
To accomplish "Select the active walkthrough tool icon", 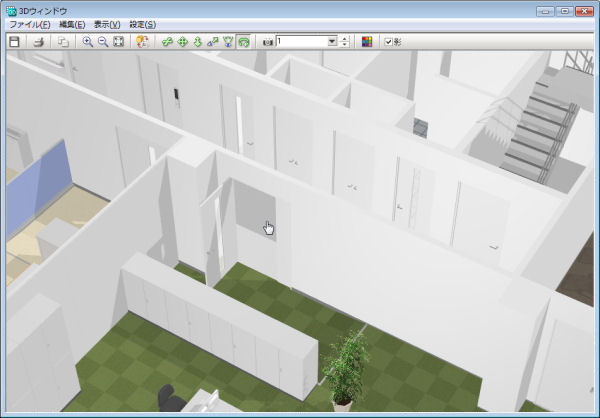I will 243,42.
